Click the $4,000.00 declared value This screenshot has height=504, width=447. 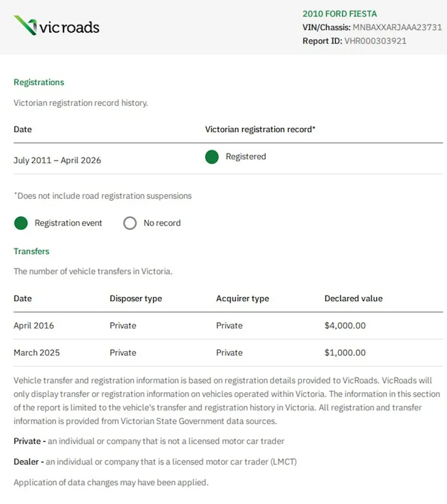click(x=345, y=326)
